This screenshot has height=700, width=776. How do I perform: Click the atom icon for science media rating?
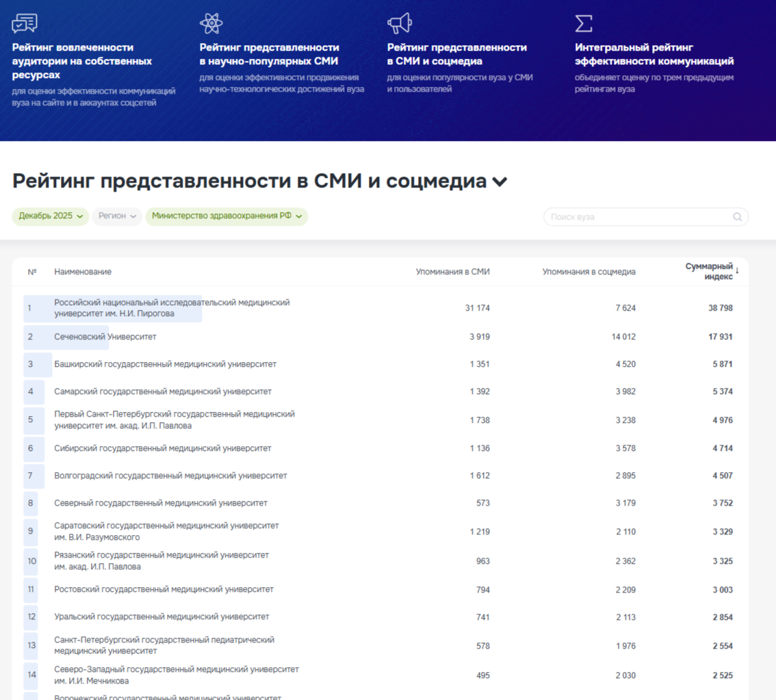pos(211,23)
